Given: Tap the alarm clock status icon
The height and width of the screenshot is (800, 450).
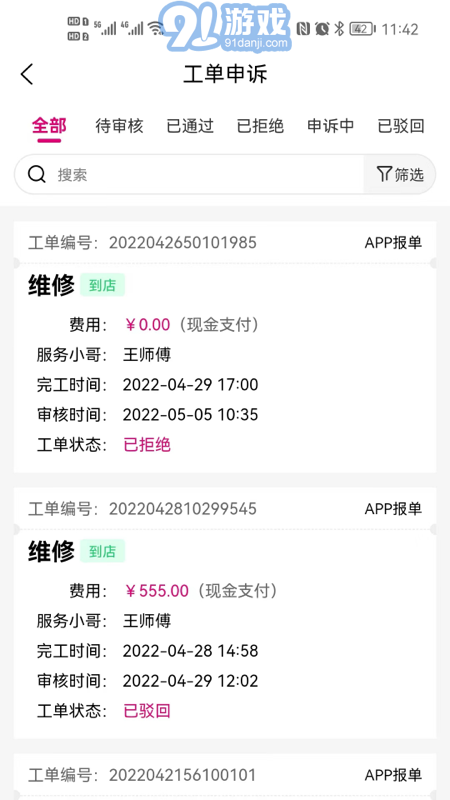Looking at the screenshot, I should (322, 29).
